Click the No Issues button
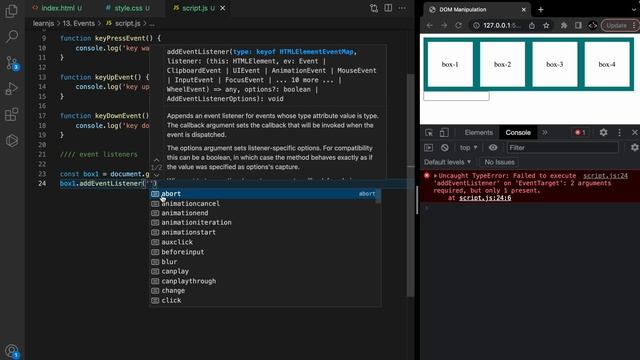Viewport: 640px width, 360px height. [x=499, y=162]
